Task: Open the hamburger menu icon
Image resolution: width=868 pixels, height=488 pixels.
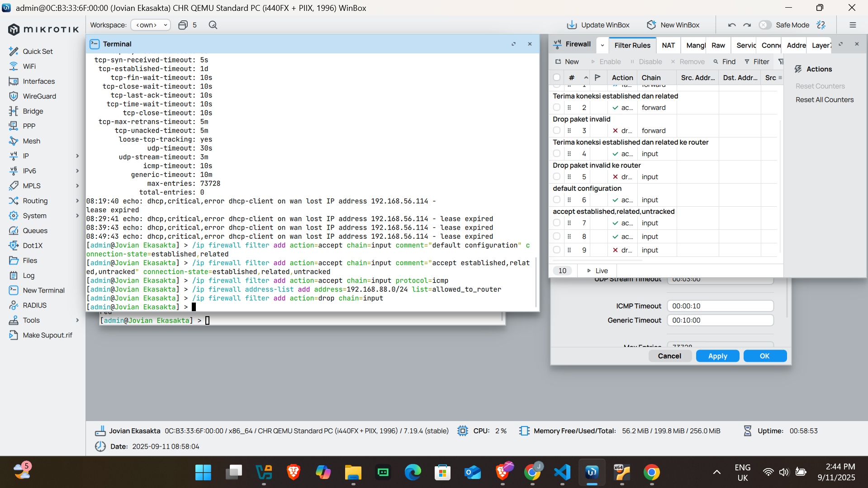Action: 853,25
